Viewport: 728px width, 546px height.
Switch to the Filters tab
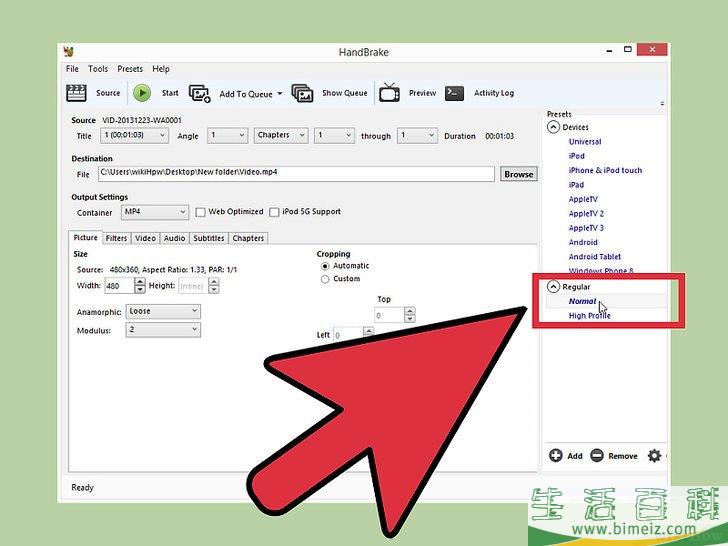click(116, 238)
